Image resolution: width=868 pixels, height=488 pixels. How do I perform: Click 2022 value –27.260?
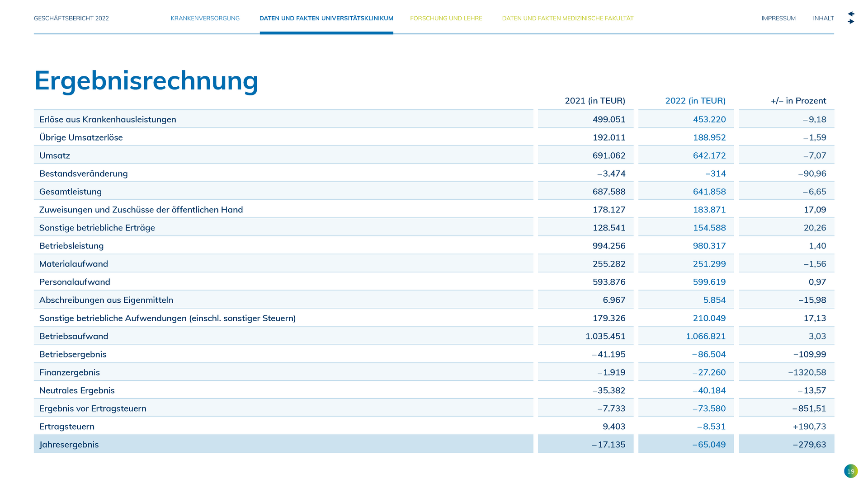(709, 372)
